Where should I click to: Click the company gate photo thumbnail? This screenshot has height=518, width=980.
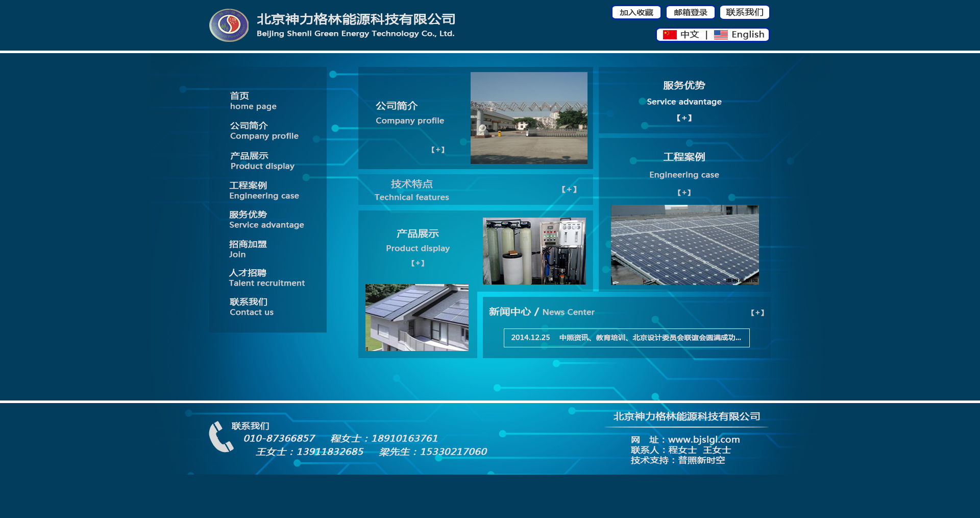[529, 118]
